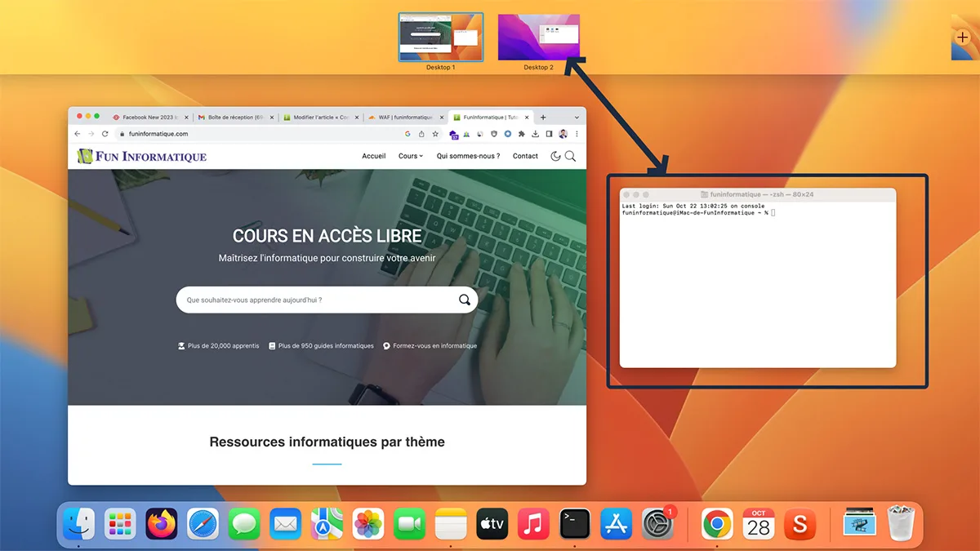Screen dimensions: 980x551
Task: Click "Plus de 20,000 apprentis" text
Action: [223, 346]
